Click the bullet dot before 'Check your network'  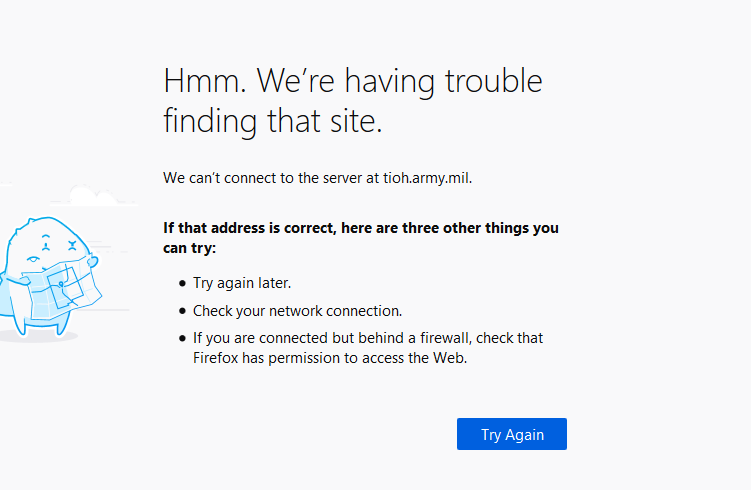click(182, 311)
